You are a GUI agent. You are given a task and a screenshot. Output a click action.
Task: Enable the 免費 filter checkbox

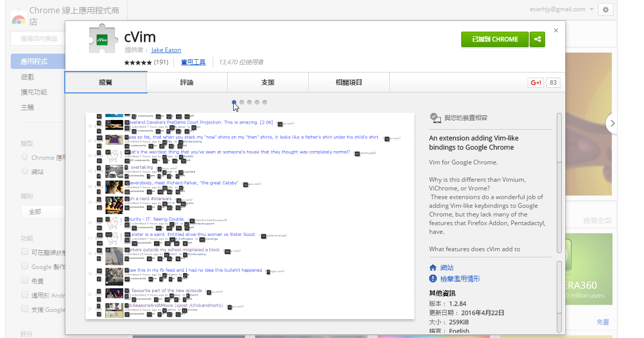[24, 280]
